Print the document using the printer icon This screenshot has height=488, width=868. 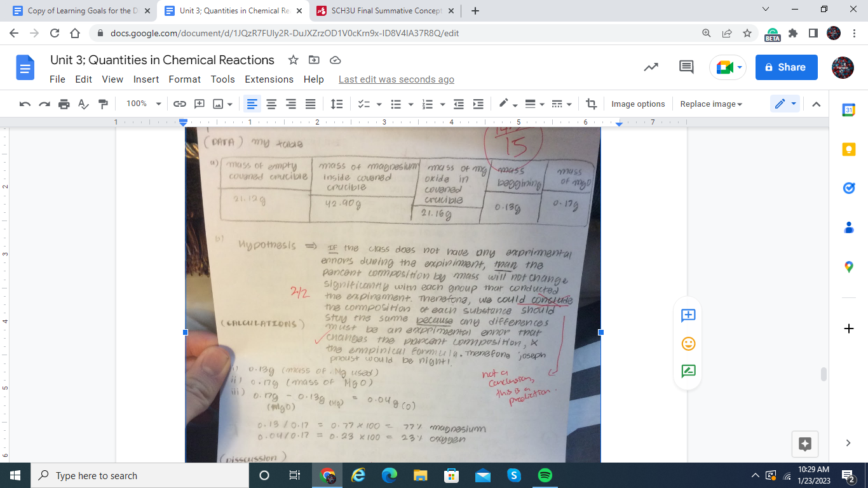click(64, 104)
